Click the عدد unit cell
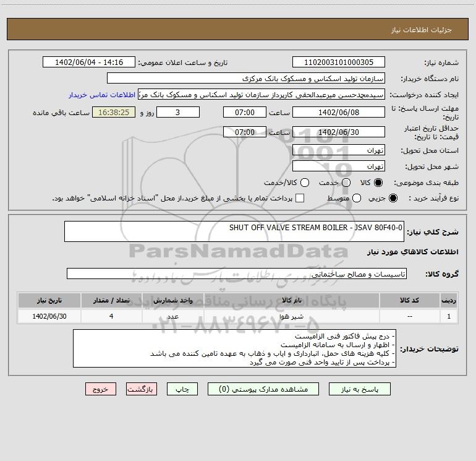The height and width of the screenshot is (461, 476). (172, 316)
